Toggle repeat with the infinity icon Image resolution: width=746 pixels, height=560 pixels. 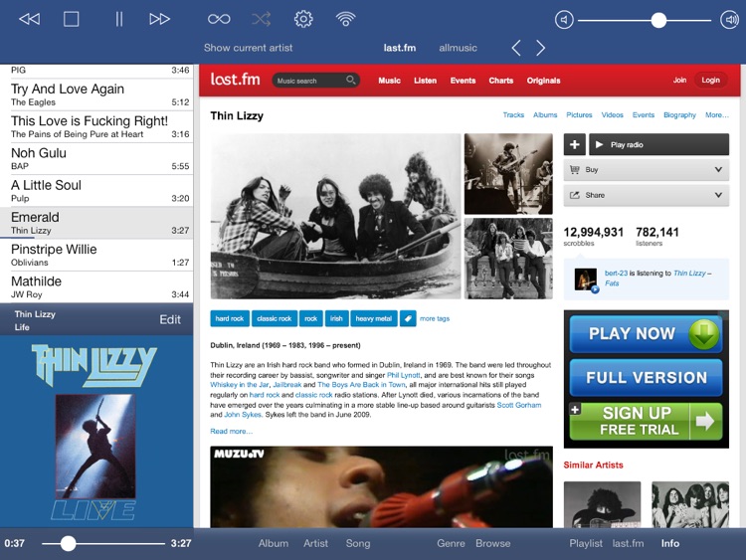click(x=219, y=19)
